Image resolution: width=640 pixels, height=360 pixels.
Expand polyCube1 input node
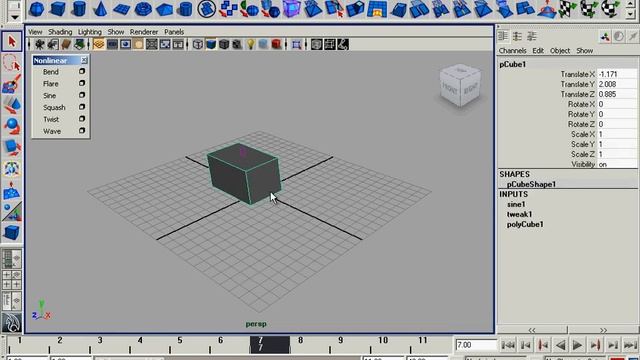525,224
